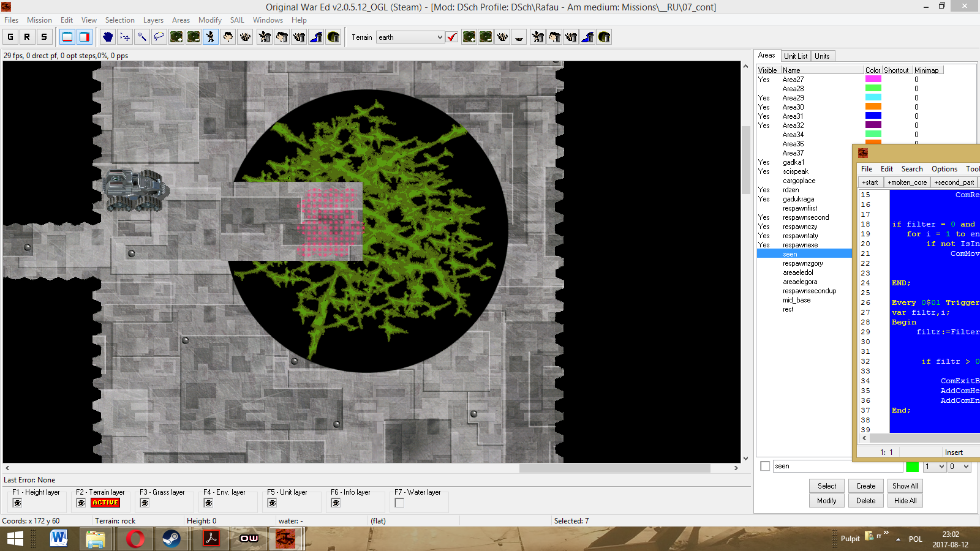Viewport: 980px width, 551px height.
Task: Open the dropdown showing value 0
Action: pyautogui.click(x=960, y=467)
